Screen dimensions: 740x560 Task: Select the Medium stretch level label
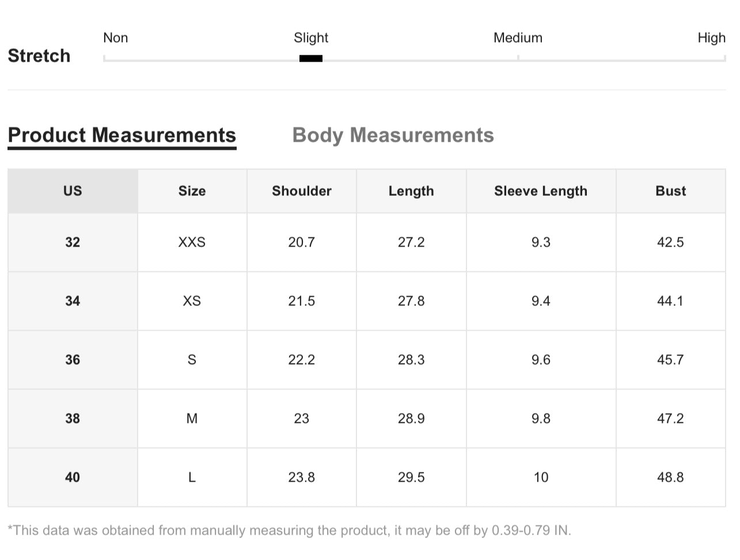(x=517, y=37)
